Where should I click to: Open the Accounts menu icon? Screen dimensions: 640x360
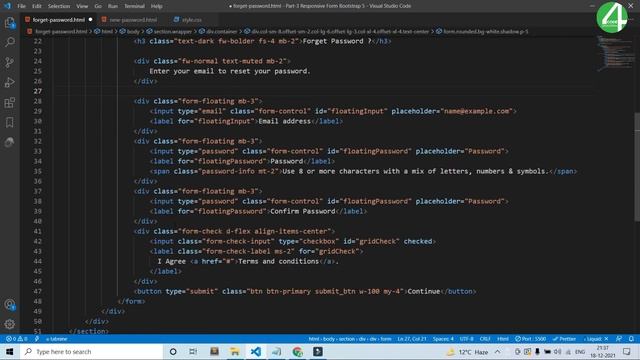(x=10, y=304)
